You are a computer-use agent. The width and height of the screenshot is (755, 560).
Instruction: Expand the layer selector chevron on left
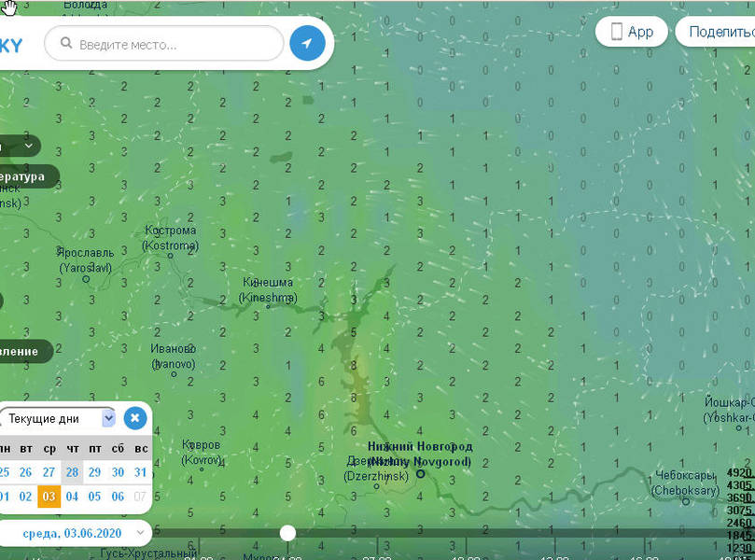[28, 147]
